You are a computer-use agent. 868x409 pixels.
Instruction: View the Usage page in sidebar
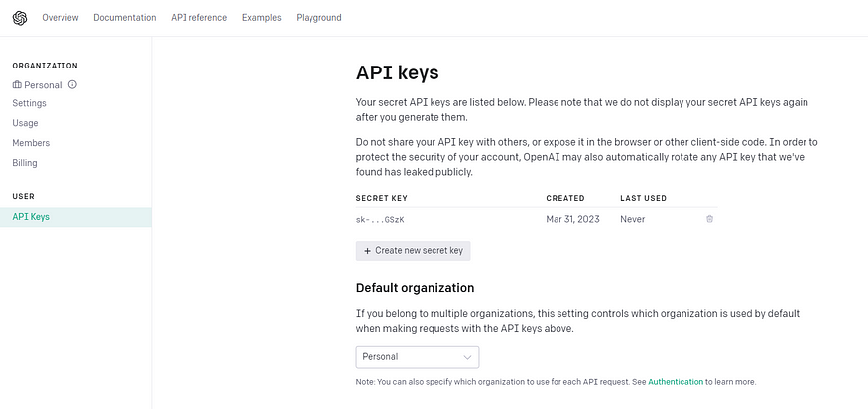25,123
